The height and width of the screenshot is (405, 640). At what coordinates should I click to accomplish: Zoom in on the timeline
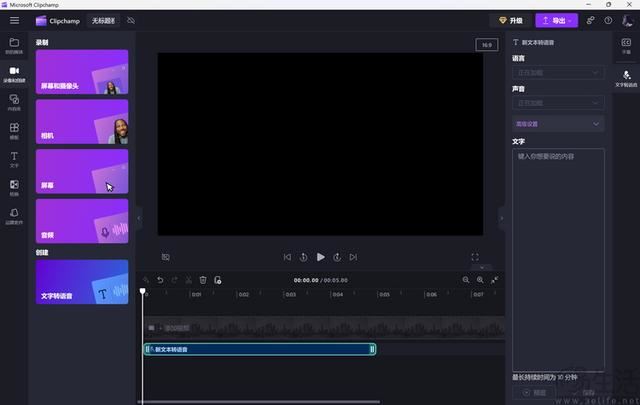(x=480, y=280)
